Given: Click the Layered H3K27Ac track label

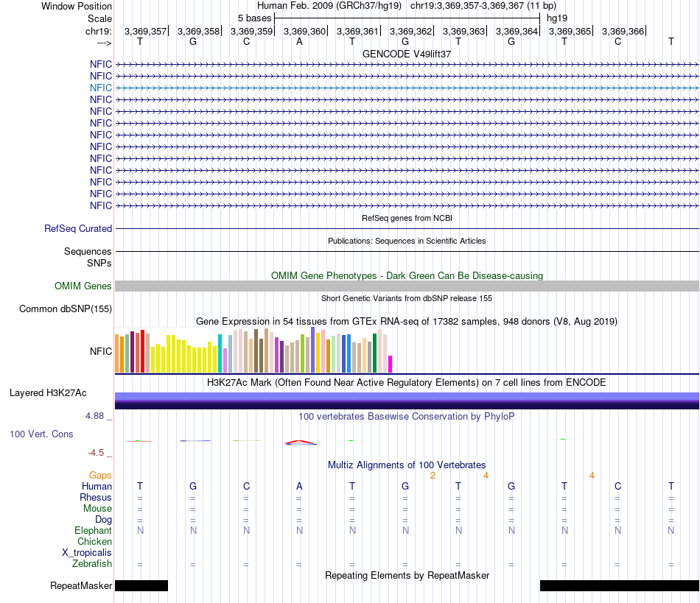Looking at the screenshot, I should pos(48,393).
